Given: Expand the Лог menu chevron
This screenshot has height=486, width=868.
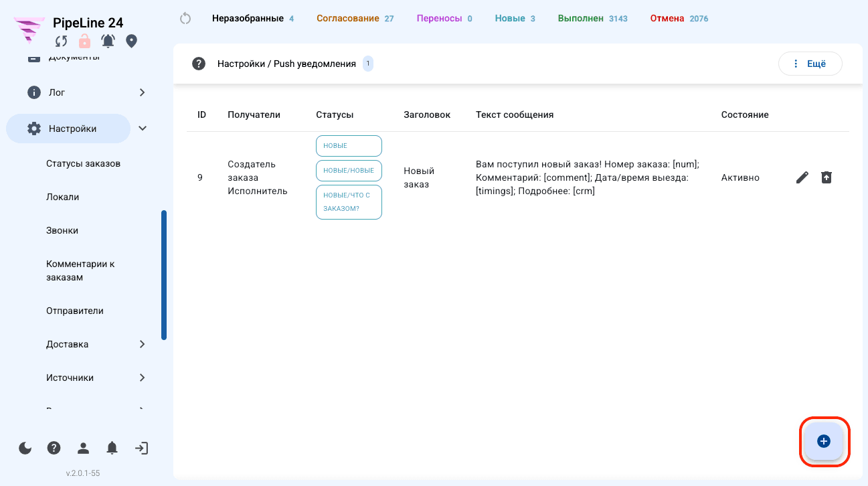Looking at the screenshot, I should 142,92.
